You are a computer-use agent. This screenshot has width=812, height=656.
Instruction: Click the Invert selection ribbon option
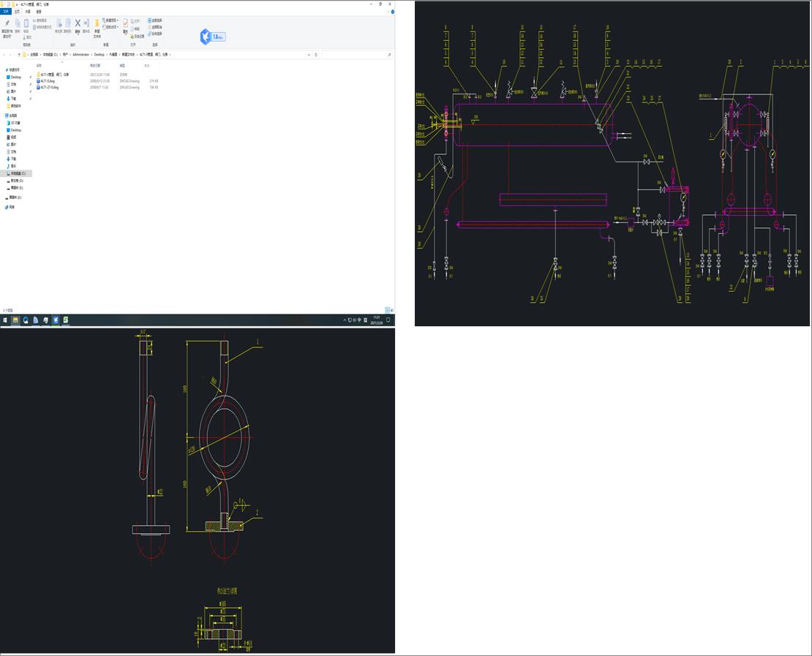(156, 34)
